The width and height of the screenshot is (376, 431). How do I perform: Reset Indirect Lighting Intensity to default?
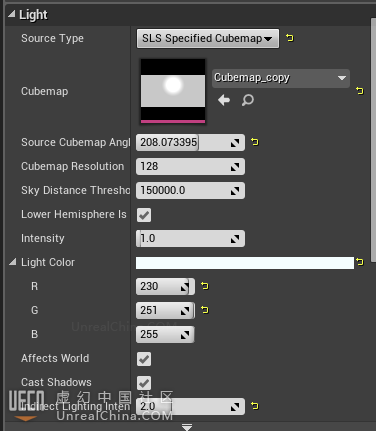tap(255, 406)
